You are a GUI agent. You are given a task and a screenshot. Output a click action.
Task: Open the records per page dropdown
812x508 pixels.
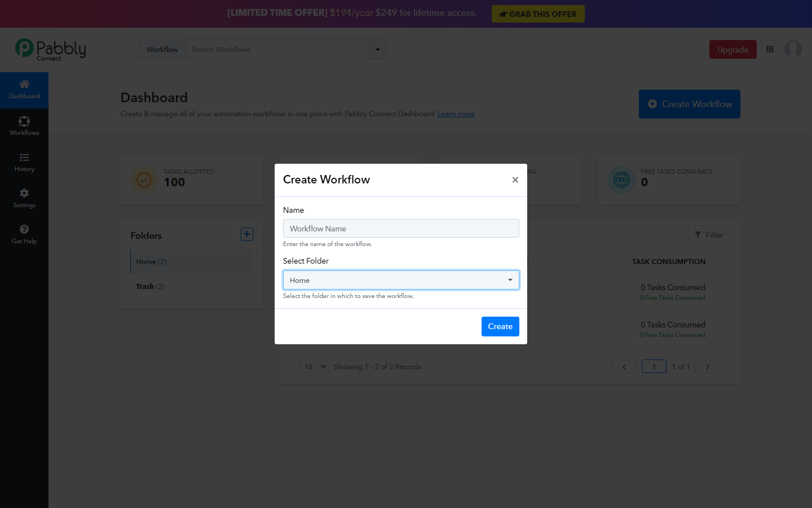tap(314, 366)
